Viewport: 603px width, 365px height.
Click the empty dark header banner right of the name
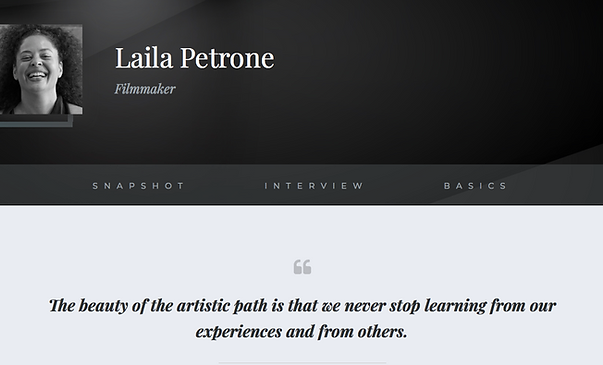438,77
